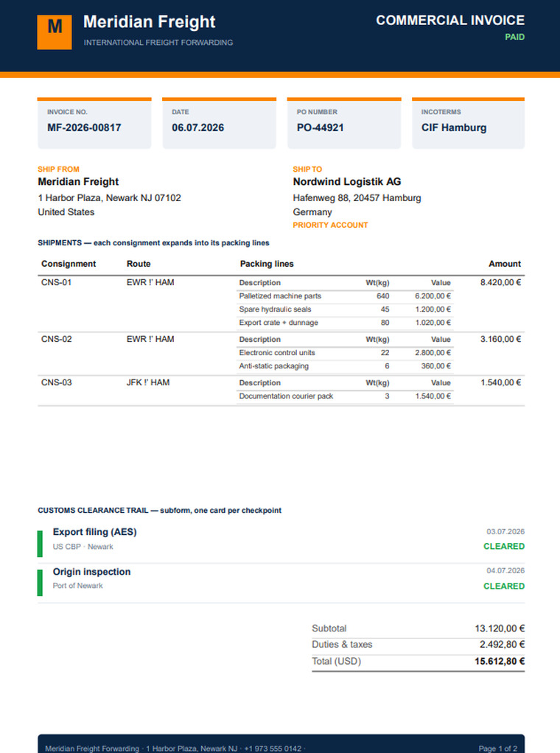Click the Meridian Freight company title

[x=150, y=21]
